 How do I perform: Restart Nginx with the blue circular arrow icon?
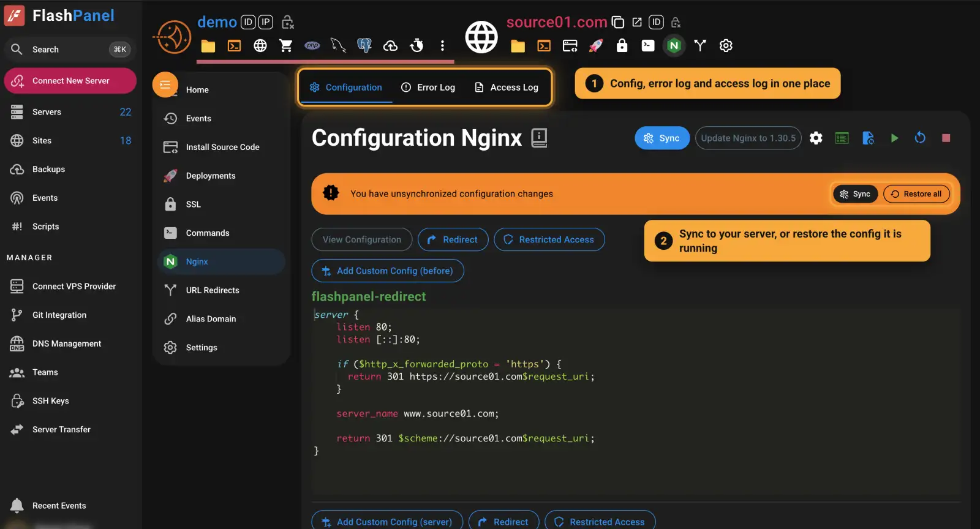point(920,138)
